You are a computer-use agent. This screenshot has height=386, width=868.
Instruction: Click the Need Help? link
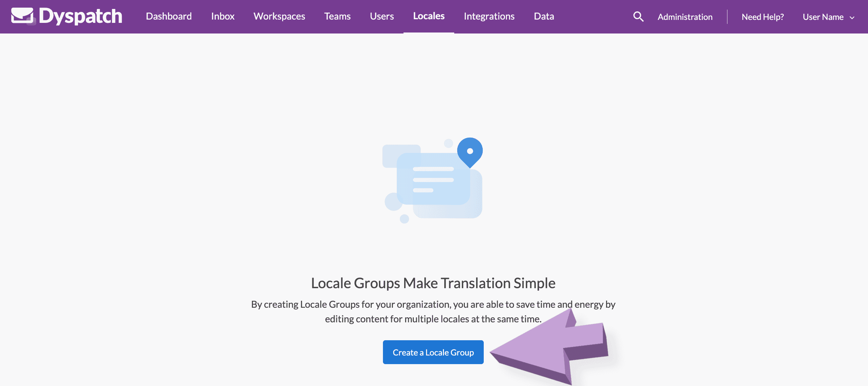click(x=762, y=17)
